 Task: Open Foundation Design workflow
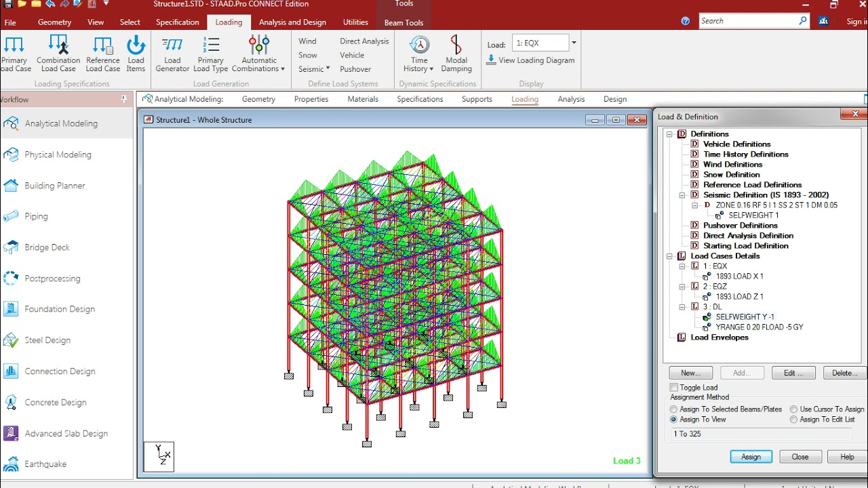(67, 309)
